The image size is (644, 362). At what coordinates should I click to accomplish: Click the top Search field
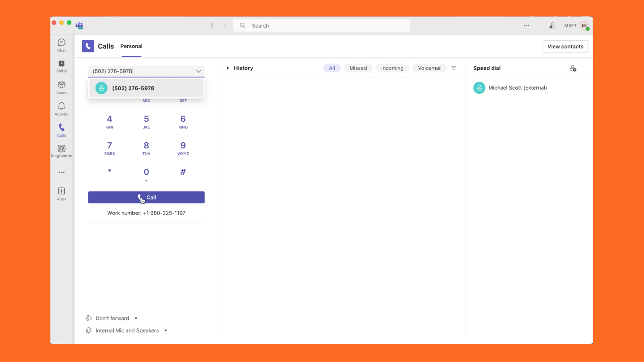[x=322, y=26]
